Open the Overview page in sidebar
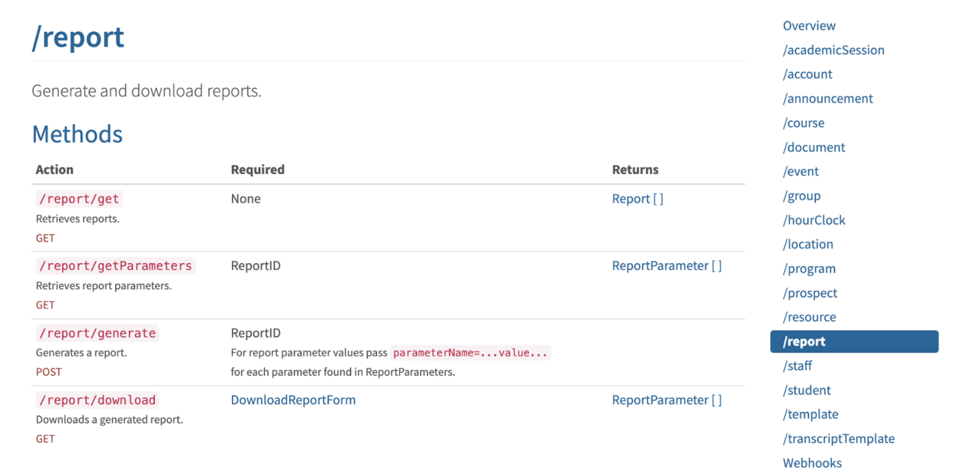Viewport: 980px width, 474px height. pos(809,26)
